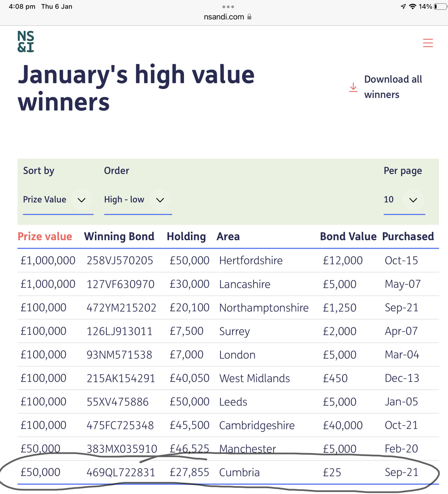The width and height of the screenshot is (448, 494).
Task: Click the Holding column header
Action: 186,237
